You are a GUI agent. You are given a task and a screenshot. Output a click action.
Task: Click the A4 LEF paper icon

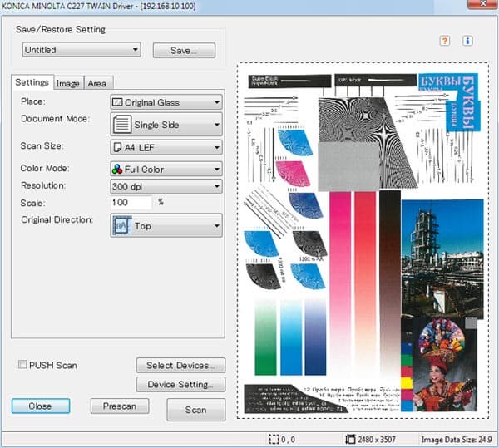tap(117, 147)
